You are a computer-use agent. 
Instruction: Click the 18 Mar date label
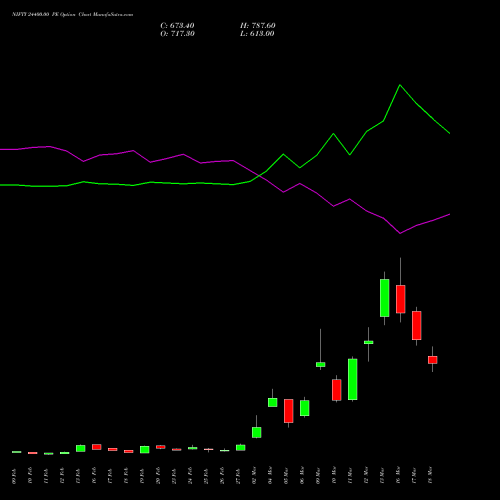[x=431, y=475]
